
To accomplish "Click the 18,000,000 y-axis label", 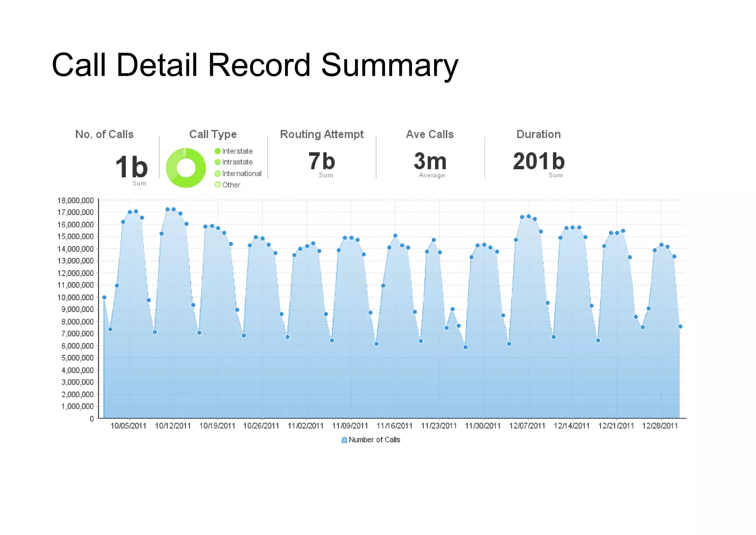I will pyautogui.click(x=75, y=201).
